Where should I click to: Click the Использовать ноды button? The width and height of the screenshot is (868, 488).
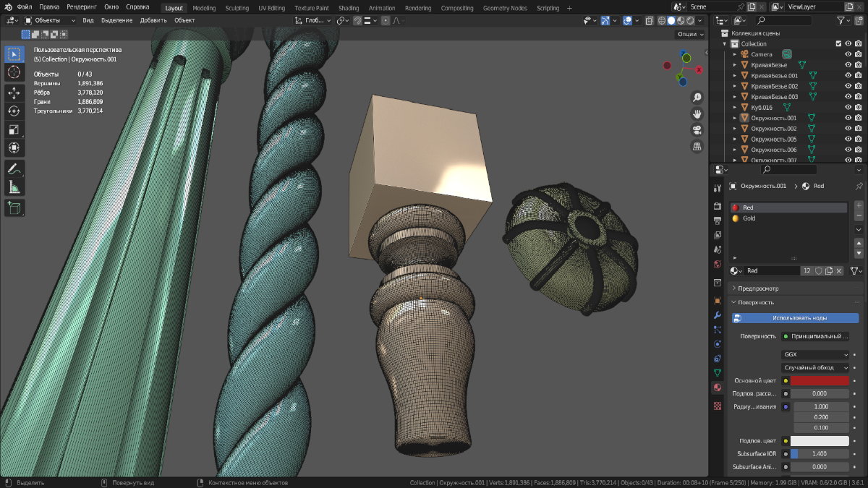pyautogui.click(x=796, y=317)
